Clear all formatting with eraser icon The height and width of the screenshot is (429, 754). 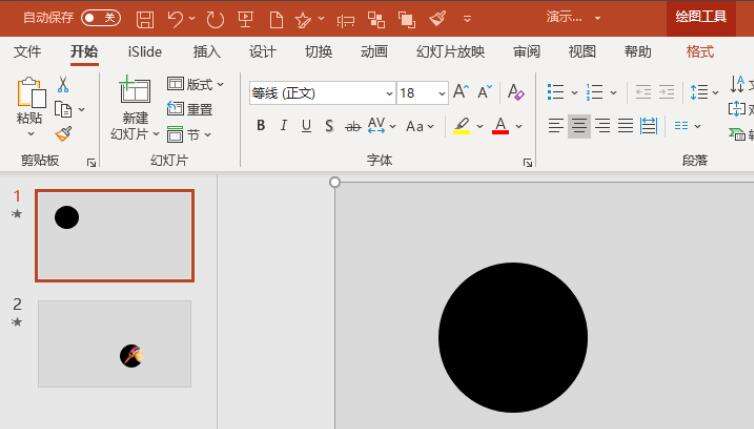(x=516, y=93)
